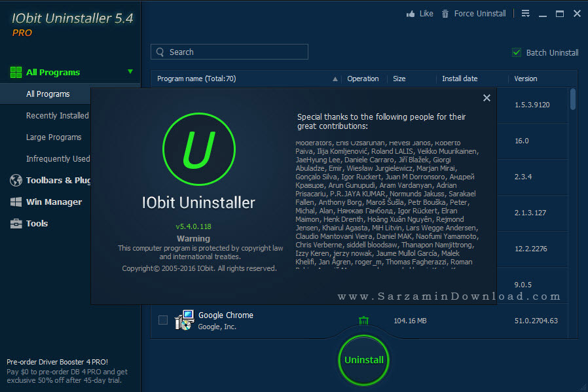588x392 pixels.
Task: Click version 12.2.2276 cell
Action: [x=530, y=249]
